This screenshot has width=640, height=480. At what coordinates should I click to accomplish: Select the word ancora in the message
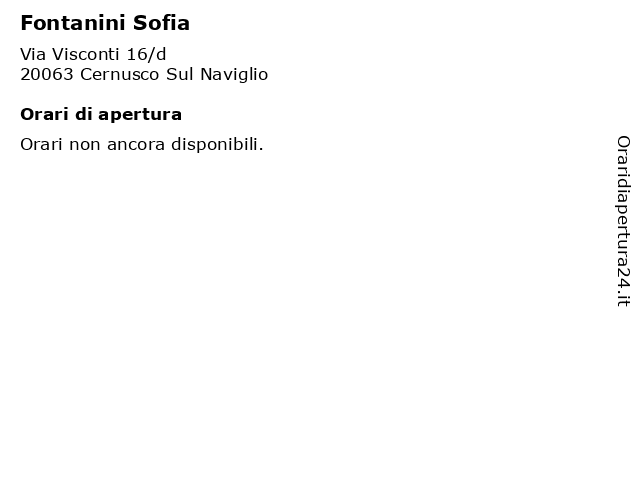click(x=136, y=146)
